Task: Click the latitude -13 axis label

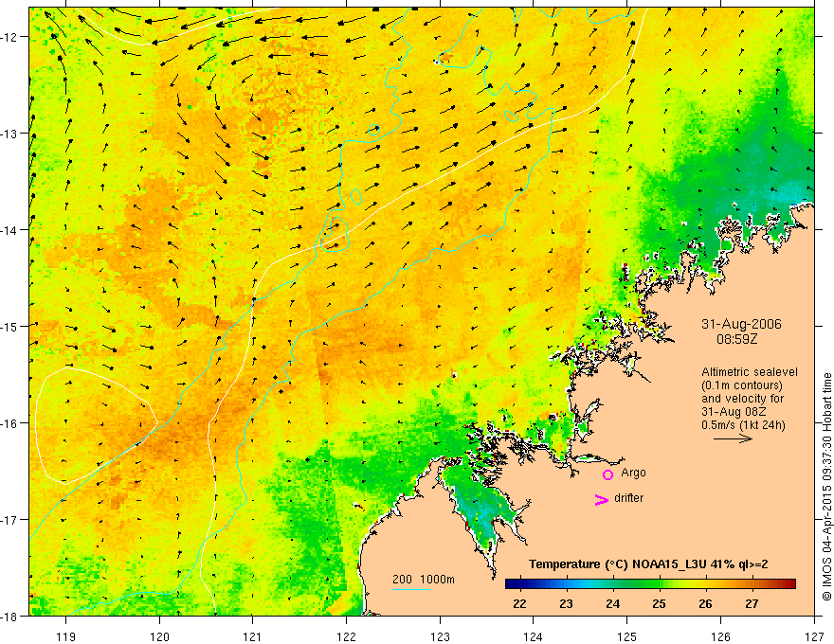Action: pos(9,134)
